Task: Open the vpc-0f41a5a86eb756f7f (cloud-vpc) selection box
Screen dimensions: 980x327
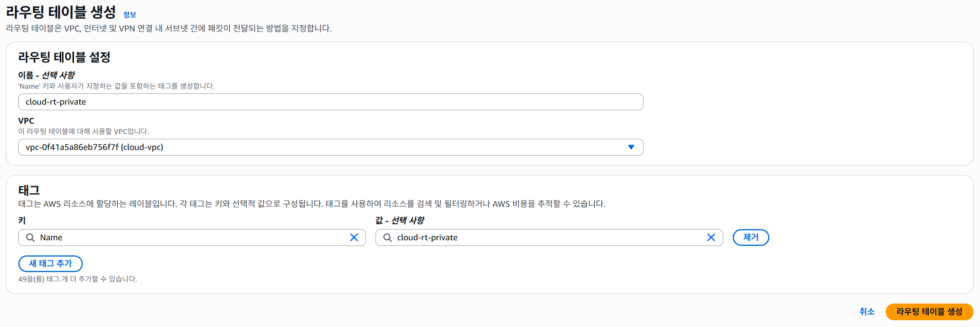Action: pos(319,147)
